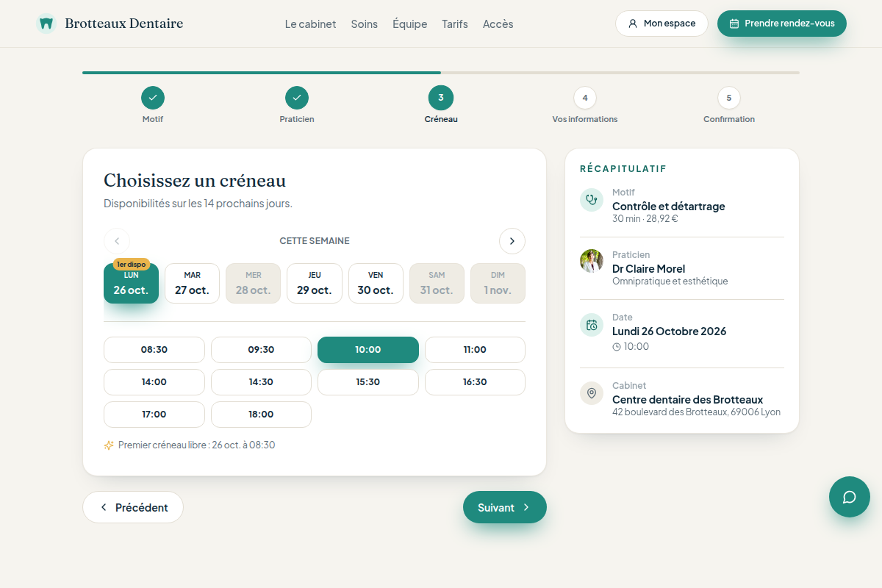Click the 1er dispo badge
The height and width of the screenshot is (588, 882).
132,264
